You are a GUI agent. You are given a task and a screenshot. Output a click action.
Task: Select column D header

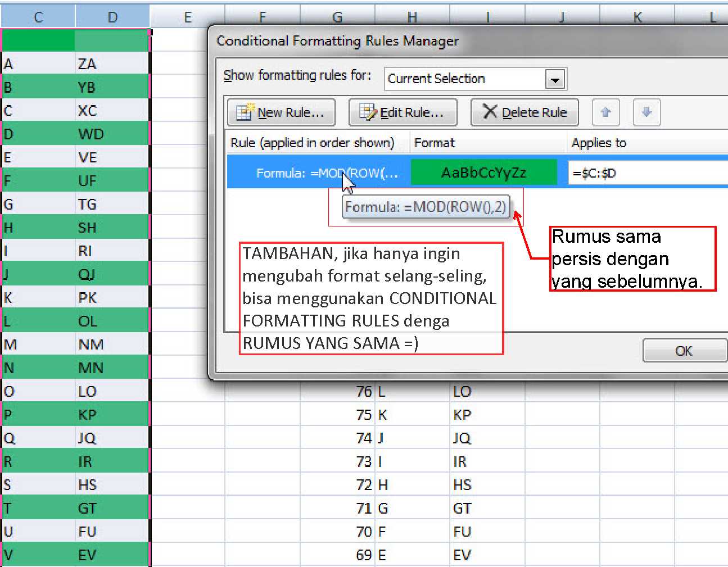point(112,17)
